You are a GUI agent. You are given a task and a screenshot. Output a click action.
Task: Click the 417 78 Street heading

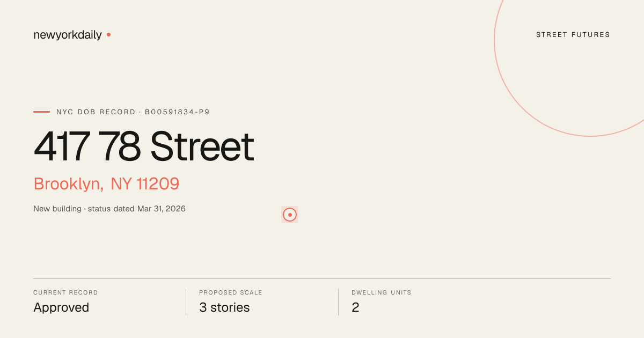(x=144, y=146)
